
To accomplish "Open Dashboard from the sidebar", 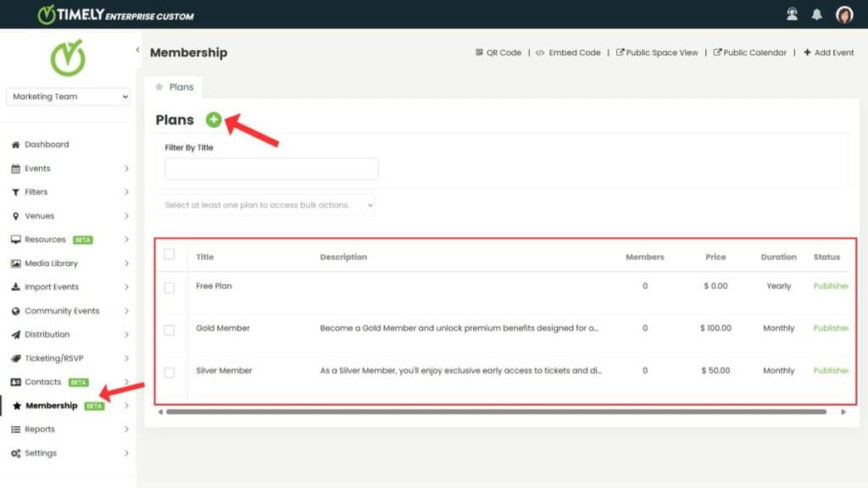I will pyautogui.click(x=47, y=145).
